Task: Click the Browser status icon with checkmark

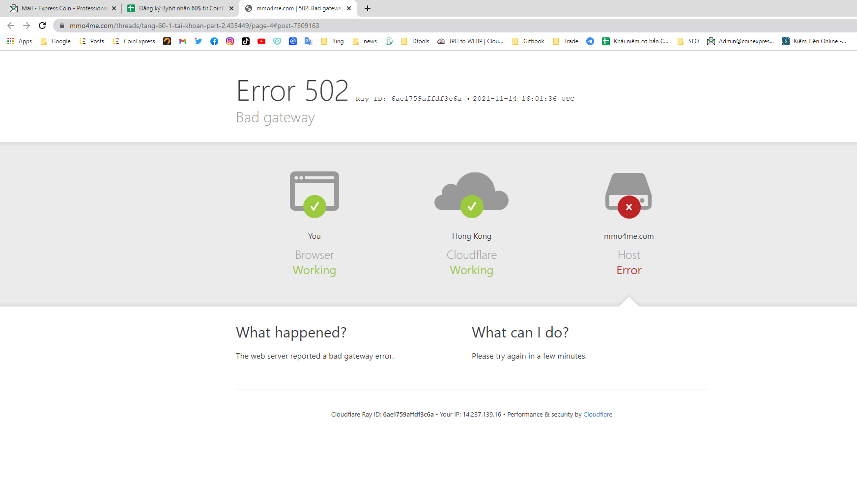Action: (314, 195)
